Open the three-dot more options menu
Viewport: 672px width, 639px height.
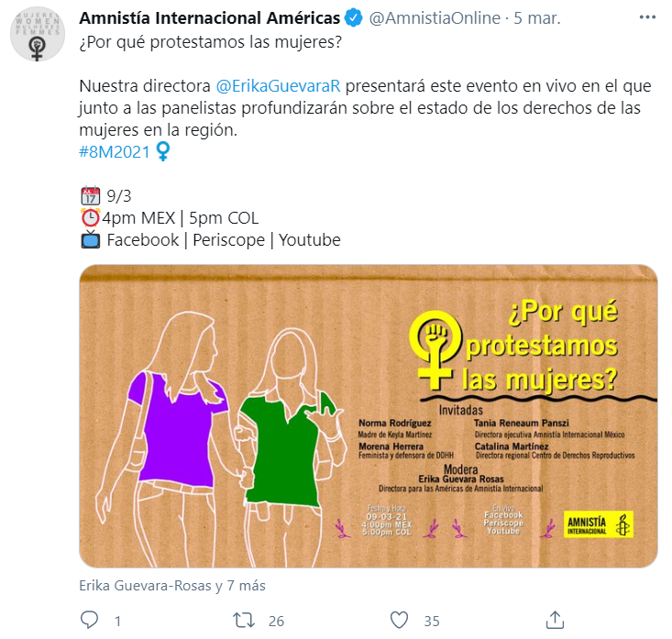pyautogui.click(x=647, y=17)
